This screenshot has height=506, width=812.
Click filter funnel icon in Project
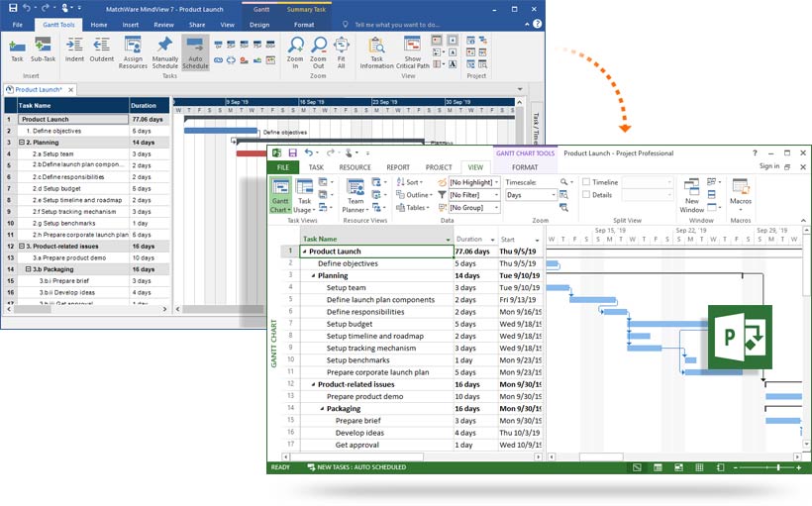[x=442, y=195]
